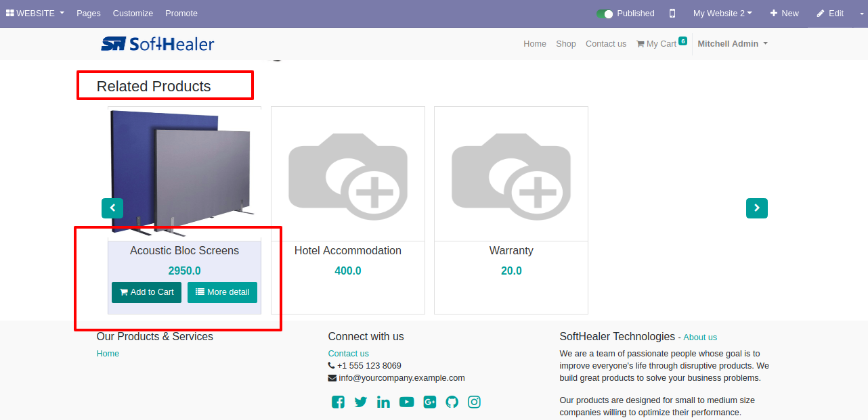Open the Pages menu
This screenshot has width=868, height=420.
point(89,14)
